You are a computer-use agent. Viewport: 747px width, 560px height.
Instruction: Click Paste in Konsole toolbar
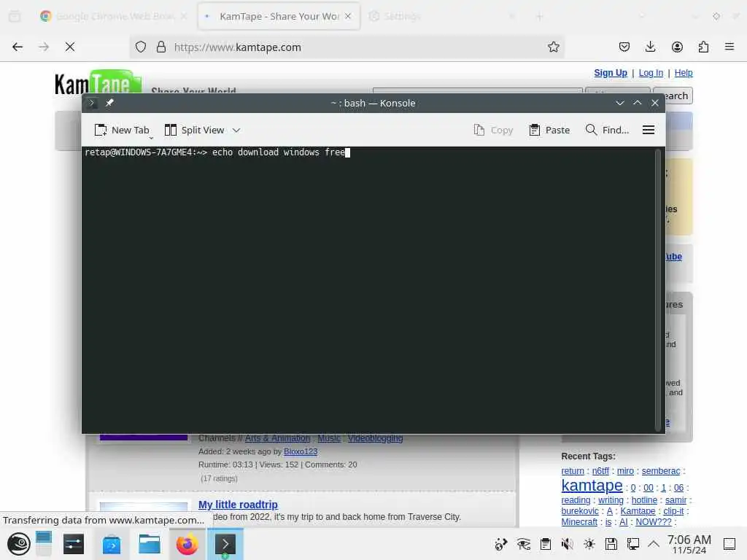pyautogui.click(x=549, y=130)
